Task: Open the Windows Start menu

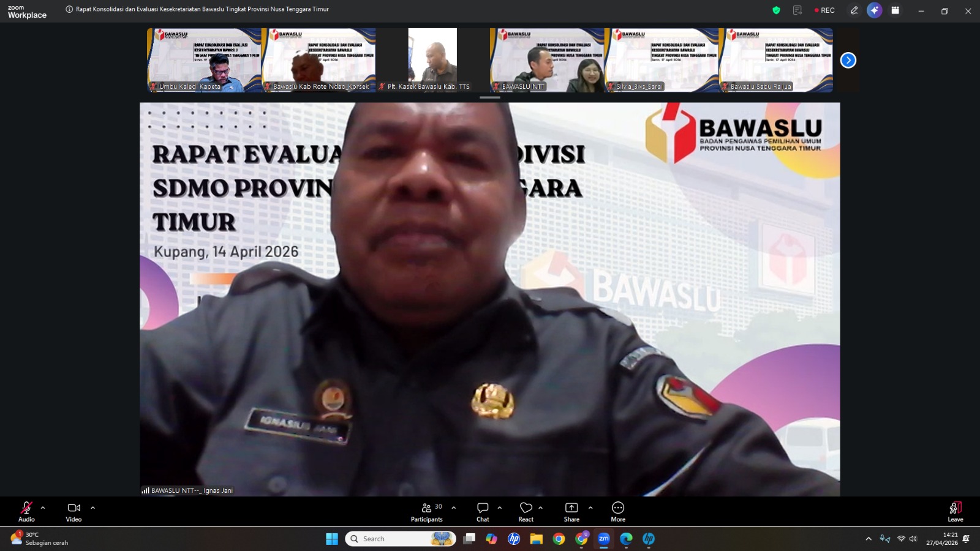Action: tap(332, 539)
